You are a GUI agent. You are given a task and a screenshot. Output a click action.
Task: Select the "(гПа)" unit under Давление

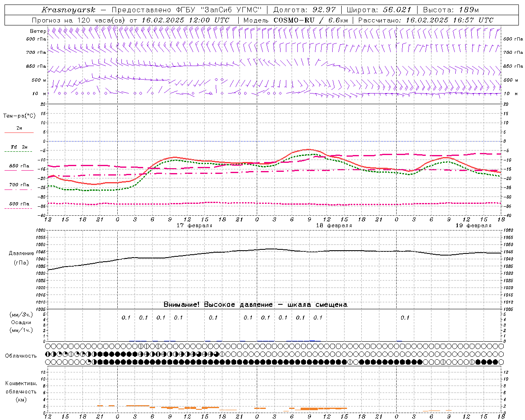(21, 263)
